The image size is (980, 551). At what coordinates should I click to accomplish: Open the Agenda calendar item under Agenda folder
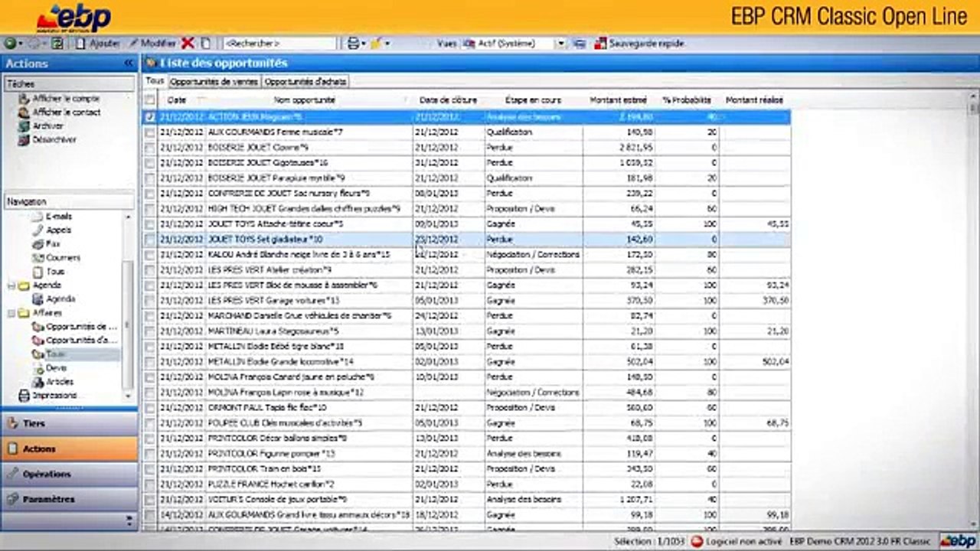coord(60,299)
